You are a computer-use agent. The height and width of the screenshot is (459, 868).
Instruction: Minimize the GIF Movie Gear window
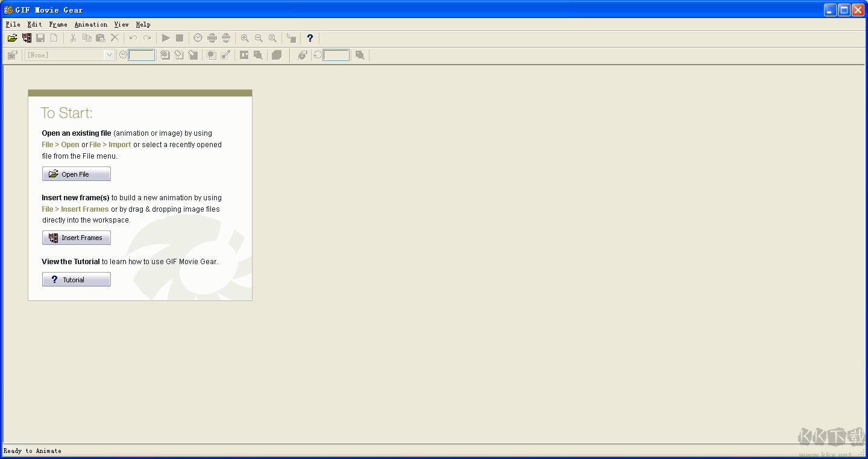pos(830,10)
